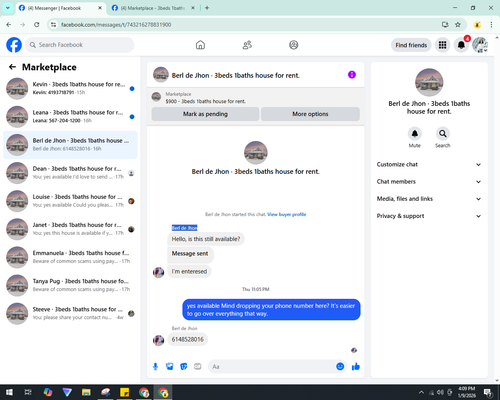500x400 pixels.
Task: Switch to Messenger | Facebook tab
Action: point(60,8)
